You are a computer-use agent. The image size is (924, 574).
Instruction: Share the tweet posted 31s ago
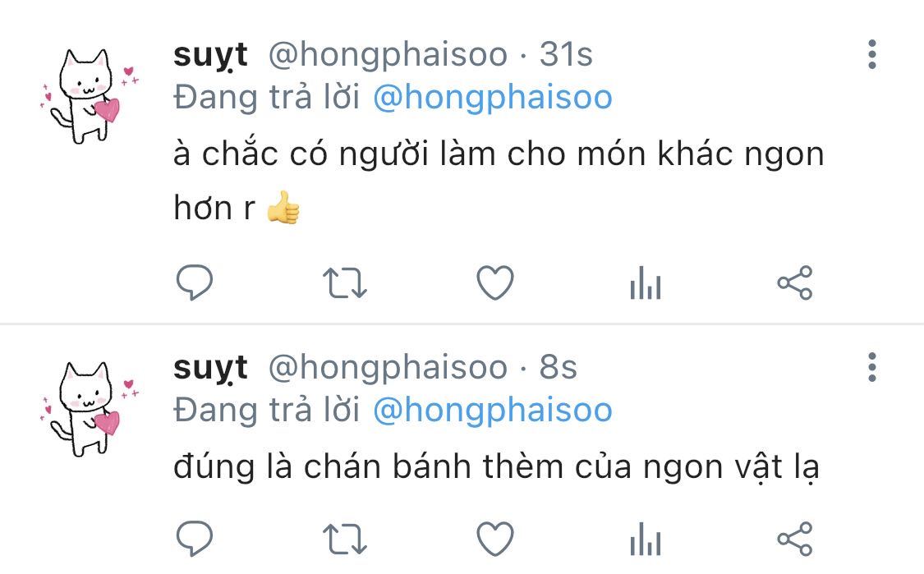[x=795, y=282]
